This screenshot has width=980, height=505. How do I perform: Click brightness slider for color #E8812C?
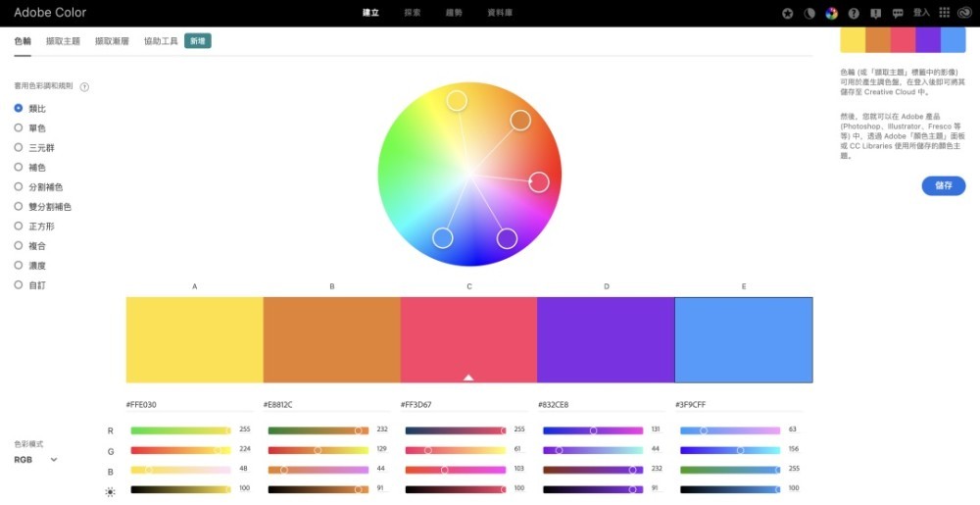318,489
